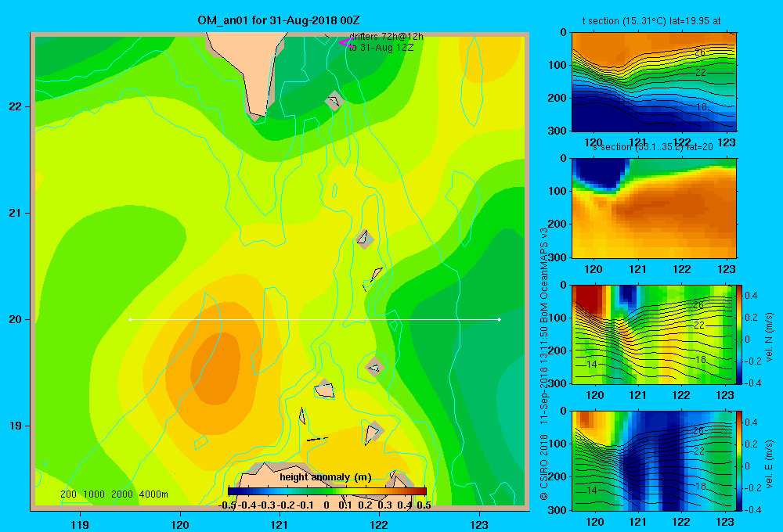Image resolution: width=783 pixels, height=532 pixels.
Task: Click latitude label 19 on the main map axis
Action: click(x=16, y=426)
